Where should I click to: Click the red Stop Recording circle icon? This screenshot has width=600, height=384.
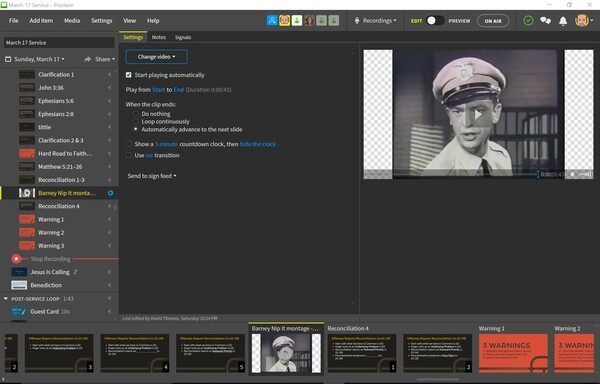point(16,259)
